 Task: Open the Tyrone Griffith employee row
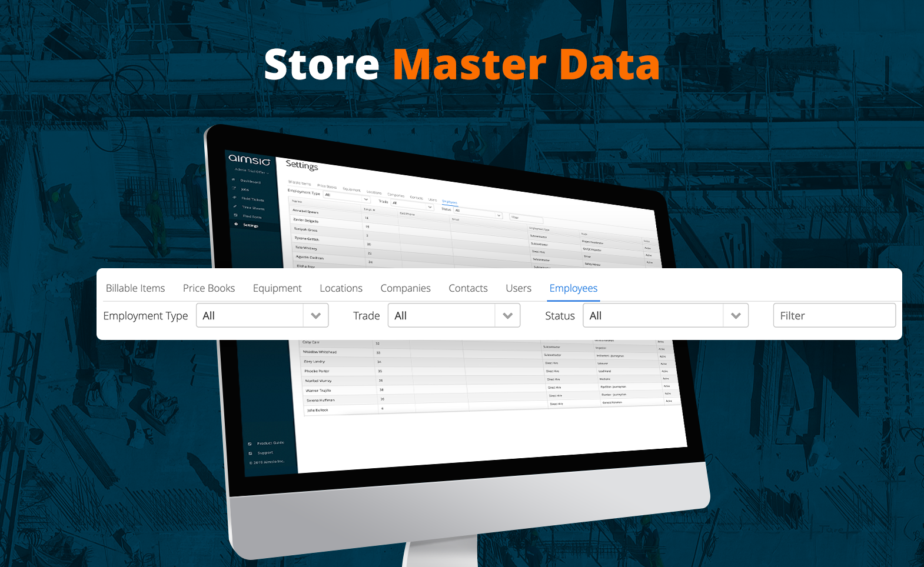(x=307, y=239)
